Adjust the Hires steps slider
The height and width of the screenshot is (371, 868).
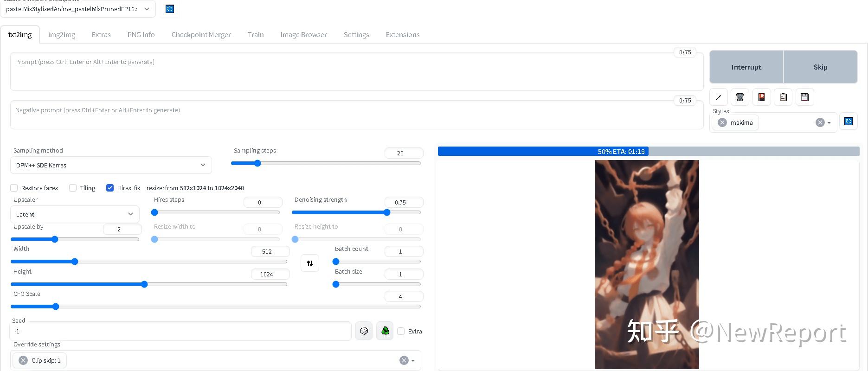(x=216, y=212)
